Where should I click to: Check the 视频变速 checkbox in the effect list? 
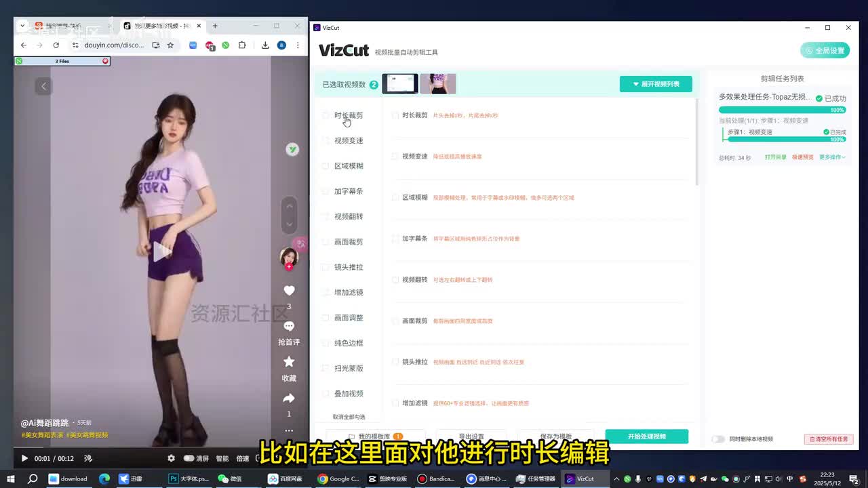coord(395,157)
